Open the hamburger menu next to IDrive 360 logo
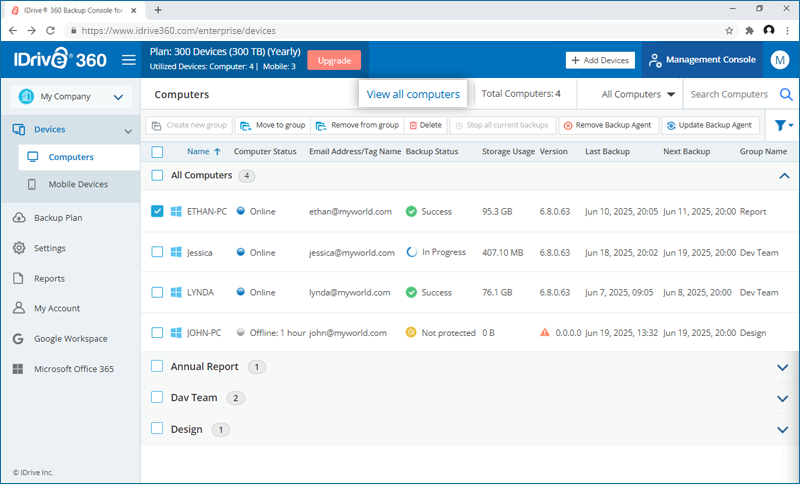800x484 pixels. click(129, 60)
